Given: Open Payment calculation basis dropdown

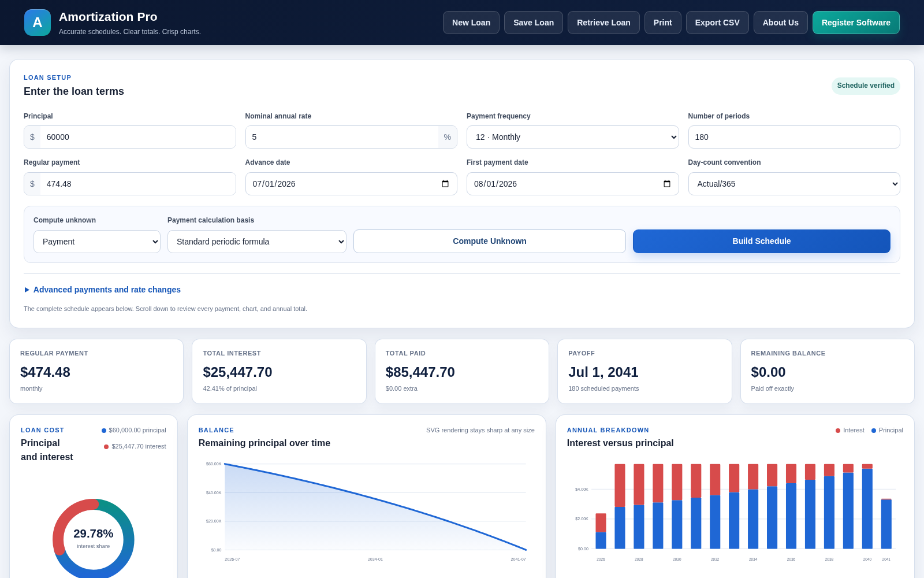Looking at the screenshot, I should 257,242.
